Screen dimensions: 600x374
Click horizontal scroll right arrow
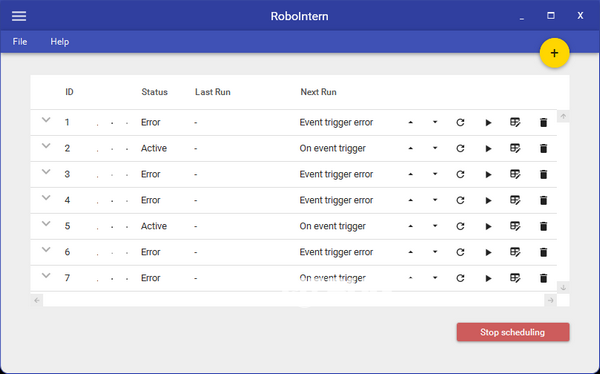click(550, 301)
